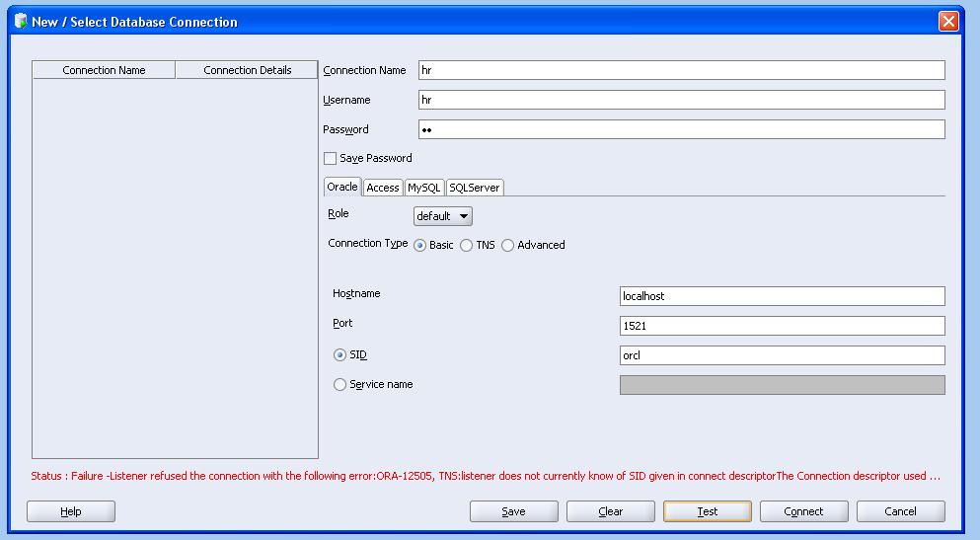The width and height of the screenshot is (980, 540).
Task: Click the Clear button
Action: point(611,511)
